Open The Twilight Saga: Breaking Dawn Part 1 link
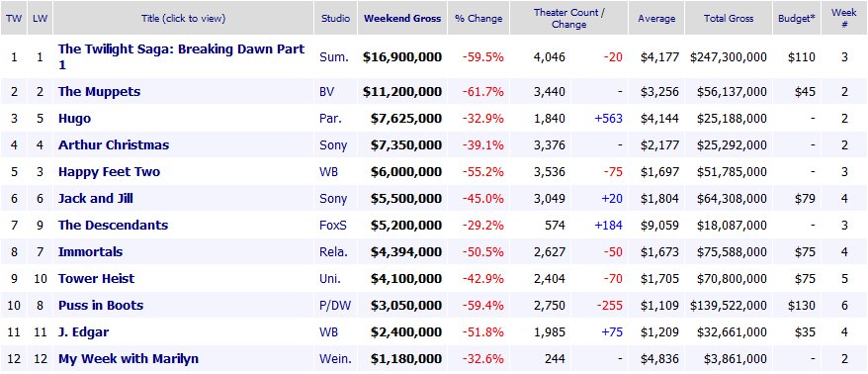The height and width of the screenshot is (374, 868). coord(182,56)
